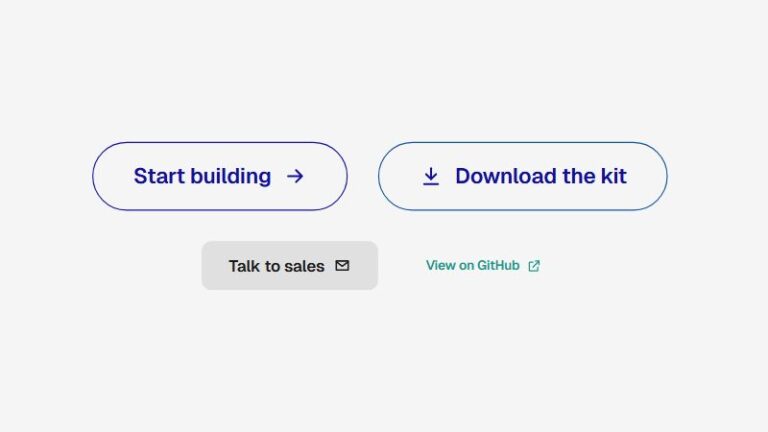
Task: Follow the View on GitHub link
Action: pyautogui.click(x=483, y=265)
